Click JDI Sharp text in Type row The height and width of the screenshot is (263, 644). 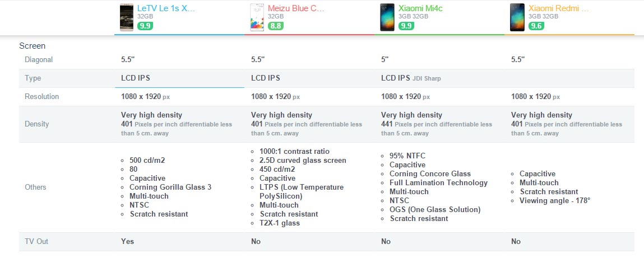427,78
